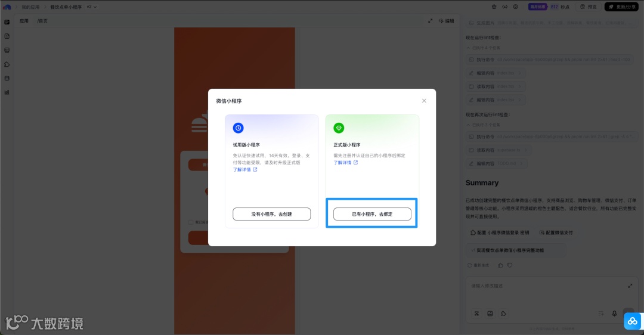Open 执行命令 row containing grep -A 5
This screenshot has height=335, width=644.
552,137
